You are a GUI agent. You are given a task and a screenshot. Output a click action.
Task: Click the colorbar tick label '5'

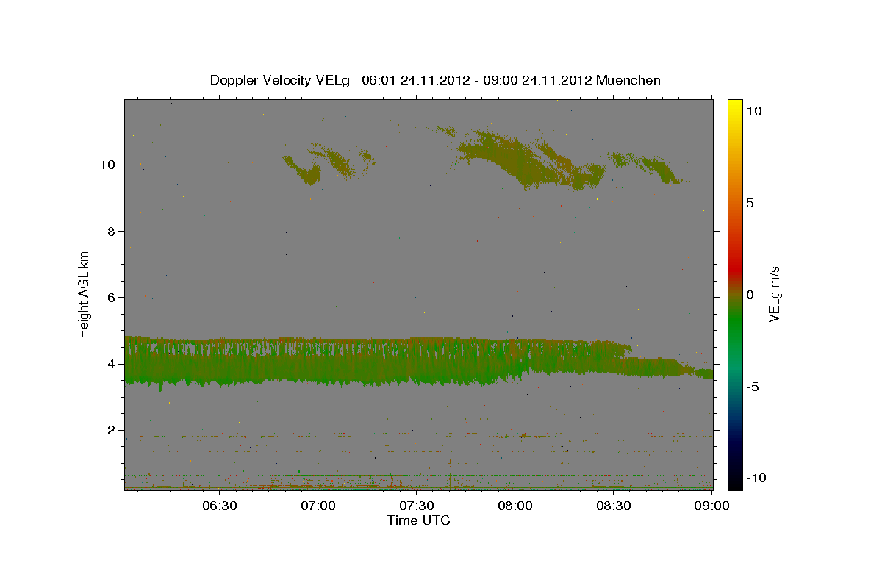750,203
